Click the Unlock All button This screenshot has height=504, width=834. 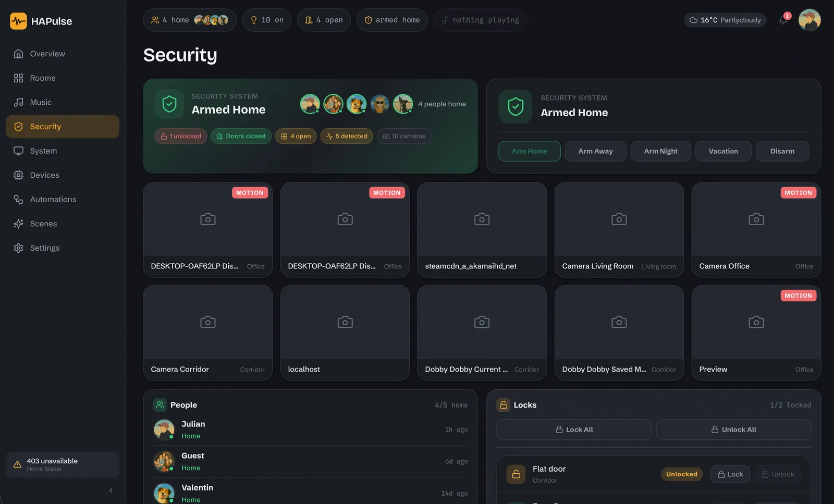[x=733, y=429]
